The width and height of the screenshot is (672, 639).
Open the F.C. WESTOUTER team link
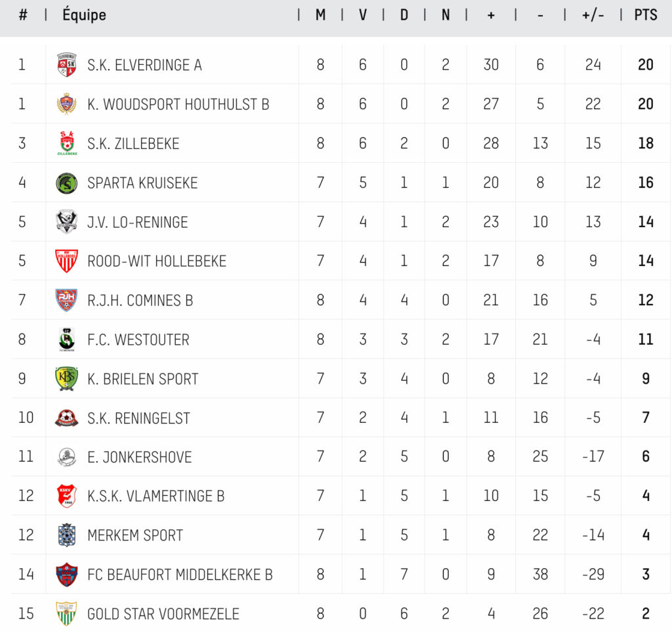click(138, 340)
